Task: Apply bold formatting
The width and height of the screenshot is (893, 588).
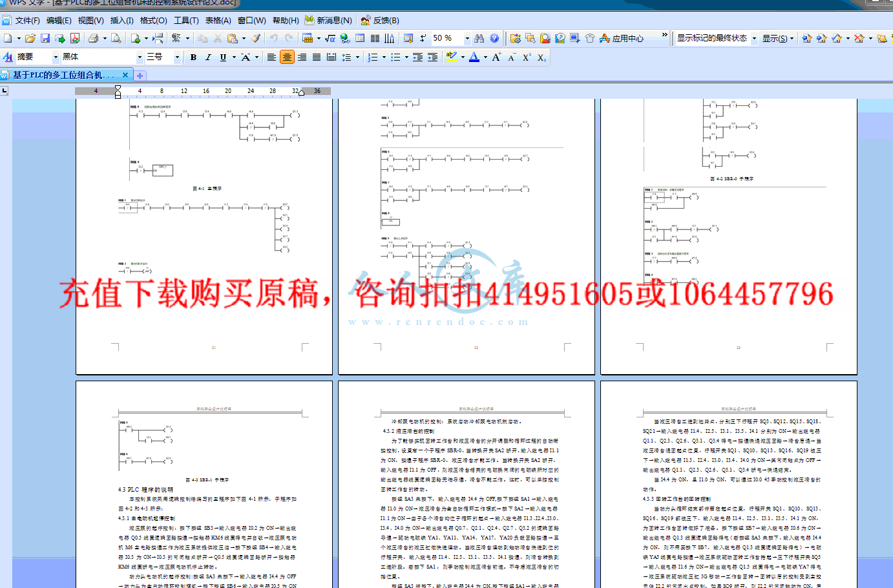Action: coord(193,58)
